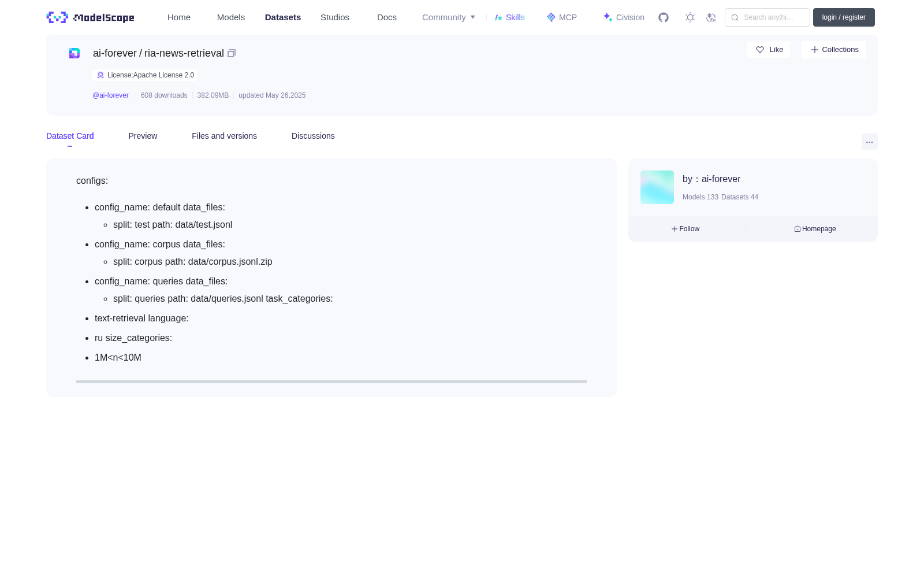Click the line 'split: test path: data/test.jsonl'
This screenshot has width=924, height=578.
173,225
